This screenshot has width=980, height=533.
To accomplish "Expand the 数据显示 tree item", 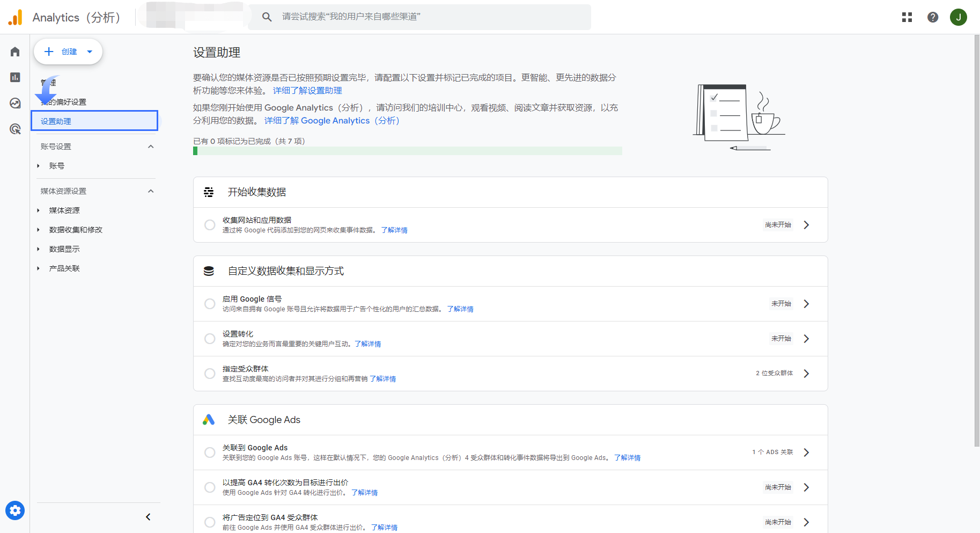I will [38, 249].
